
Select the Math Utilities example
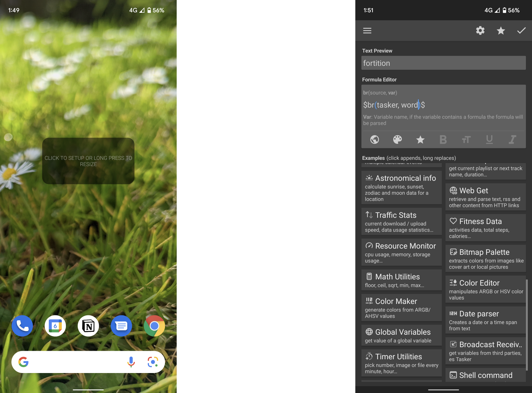[x=401, y=280]
